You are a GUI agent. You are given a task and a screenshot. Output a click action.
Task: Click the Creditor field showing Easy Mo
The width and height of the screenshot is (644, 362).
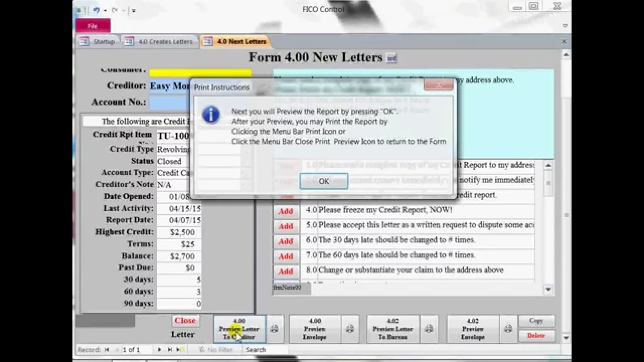(x=171, y=86)
